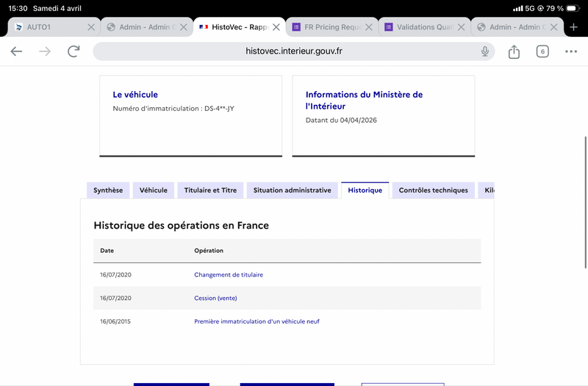This screenshot has height=386, width=588.
Task: Close the FR Pricing Request tab
Action: 369,27
